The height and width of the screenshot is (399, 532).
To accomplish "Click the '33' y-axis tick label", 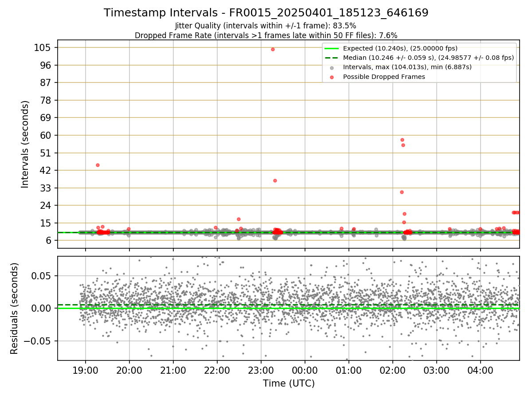I will pyautogui.click(x=45, y=188).
